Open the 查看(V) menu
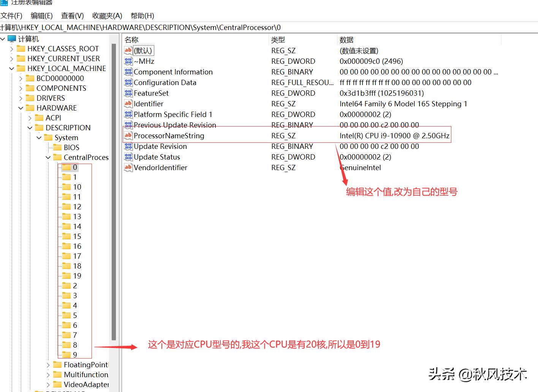The width and height of the screenshot is (538, 392). (72, 16)
